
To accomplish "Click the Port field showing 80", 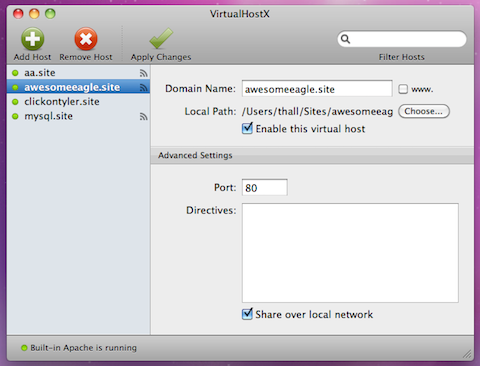I will (265, 187).
